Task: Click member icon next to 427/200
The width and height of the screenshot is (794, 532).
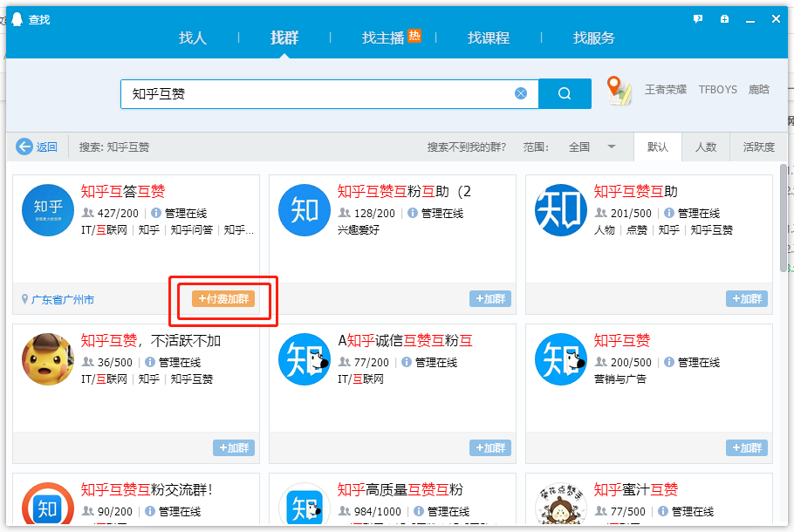Action: click(88, 213)
